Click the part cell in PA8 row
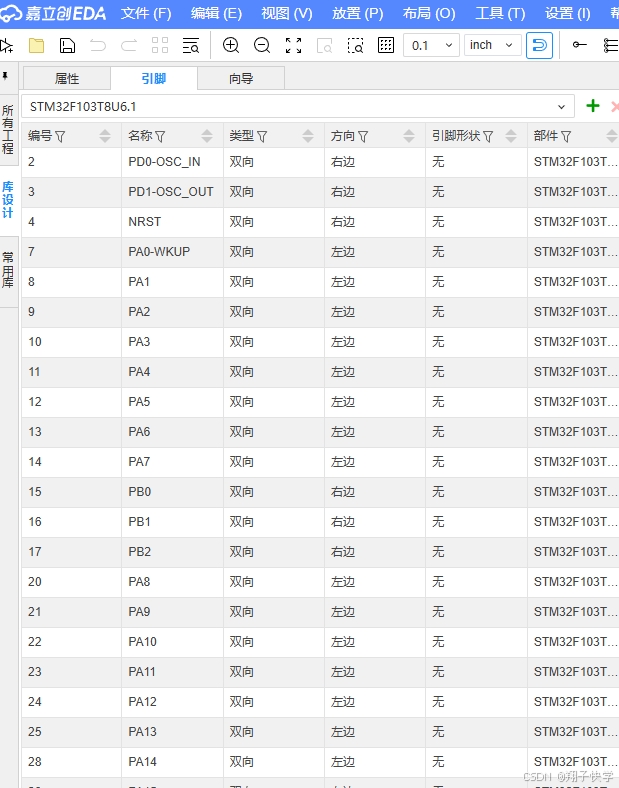Viewport: 619px width, 788px height. 573,582
